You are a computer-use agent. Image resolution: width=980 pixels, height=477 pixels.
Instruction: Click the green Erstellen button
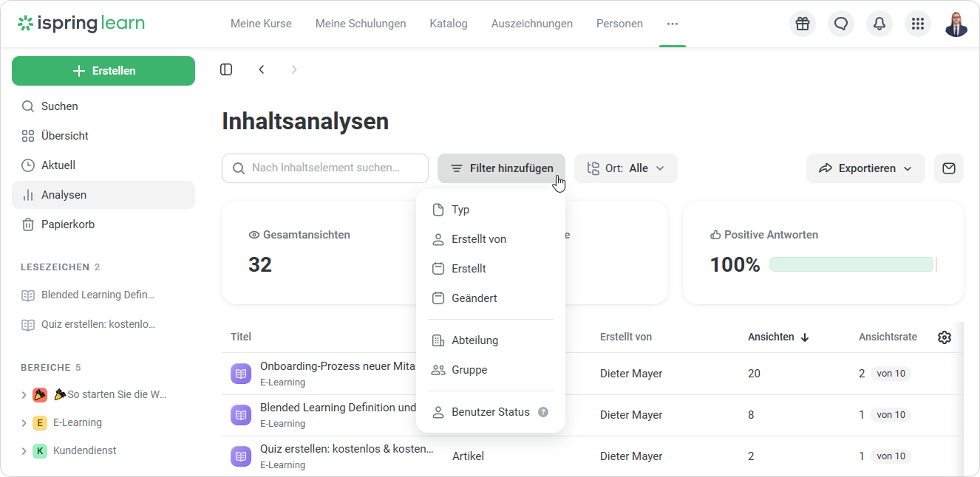coord(103,71)
